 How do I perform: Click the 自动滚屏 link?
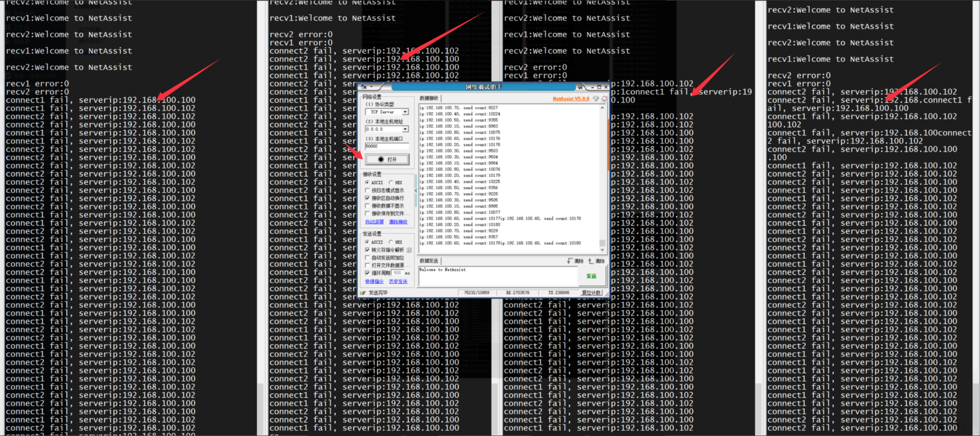(x=374, y=222)
